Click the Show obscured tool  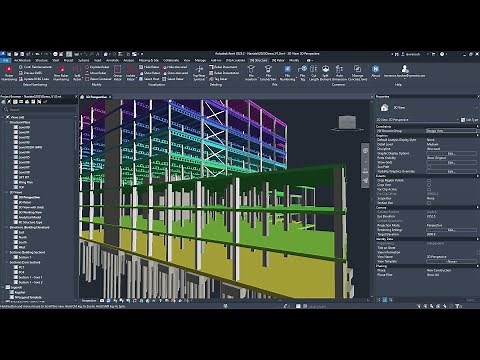pos(175,73)
